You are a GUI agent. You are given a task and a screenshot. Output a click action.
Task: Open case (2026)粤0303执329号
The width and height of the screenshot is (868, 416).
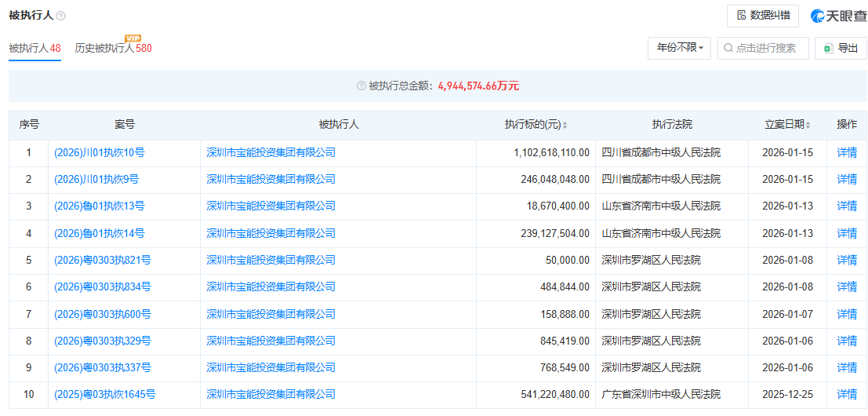pyautogui.click(x=103, y=341)
